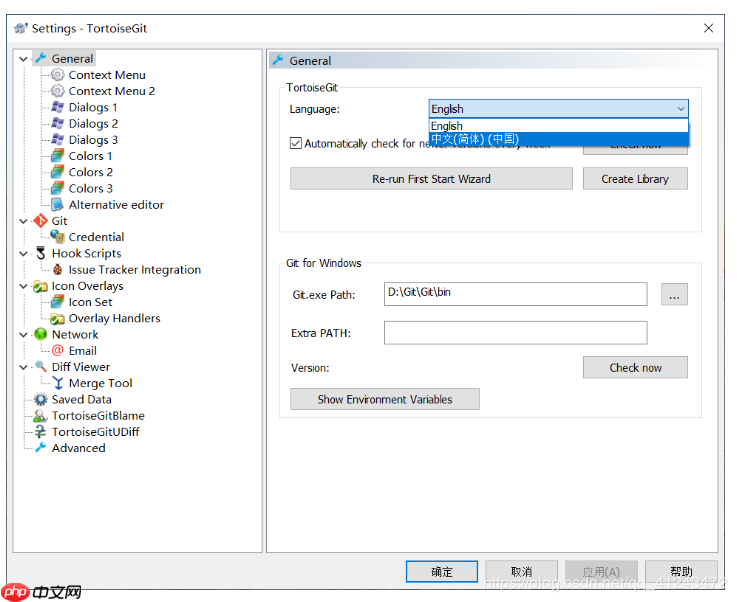Open the Context Menu 2 settings page
737x602 pixels.
click(111, 91)
